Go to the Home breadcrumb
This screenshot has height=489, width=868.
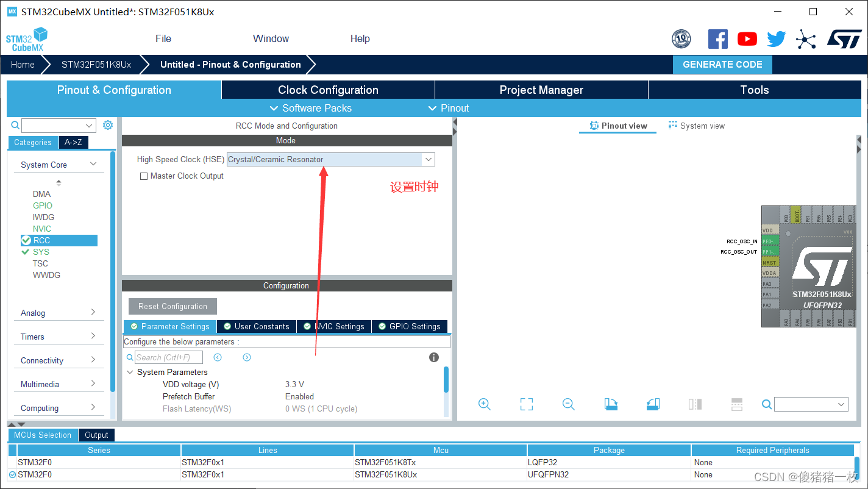pyautogui.click(x=23, y=65)
